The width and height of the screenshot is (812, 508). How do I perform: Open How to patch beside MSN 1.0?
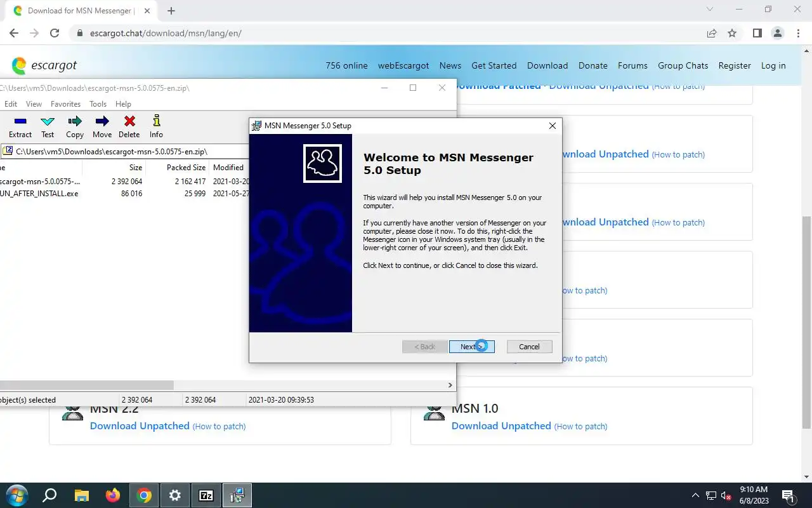tap(580, 426)
